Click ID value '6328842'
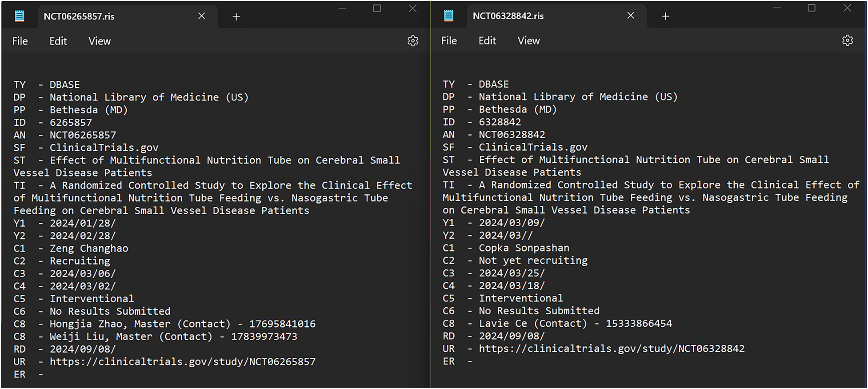This screenshot has width=868, height=389. pyautogui.click(x=500, y=122)
